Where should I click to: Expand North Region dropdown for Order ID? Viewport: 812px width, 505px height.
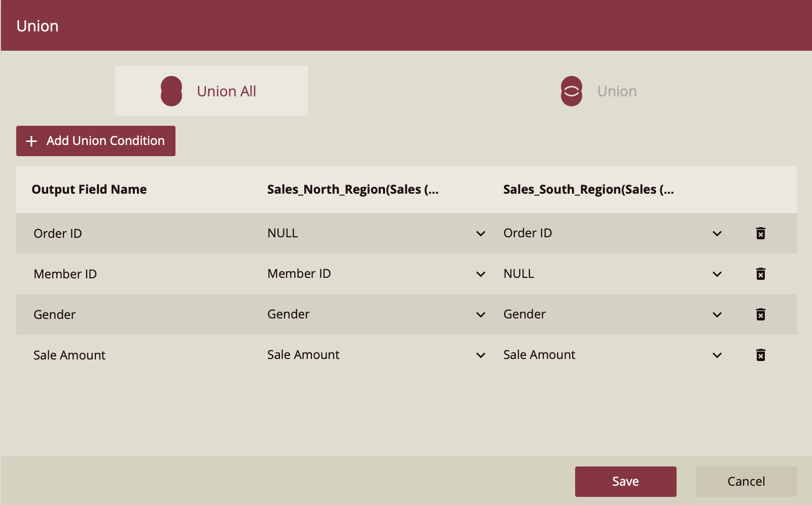point(480,233)
